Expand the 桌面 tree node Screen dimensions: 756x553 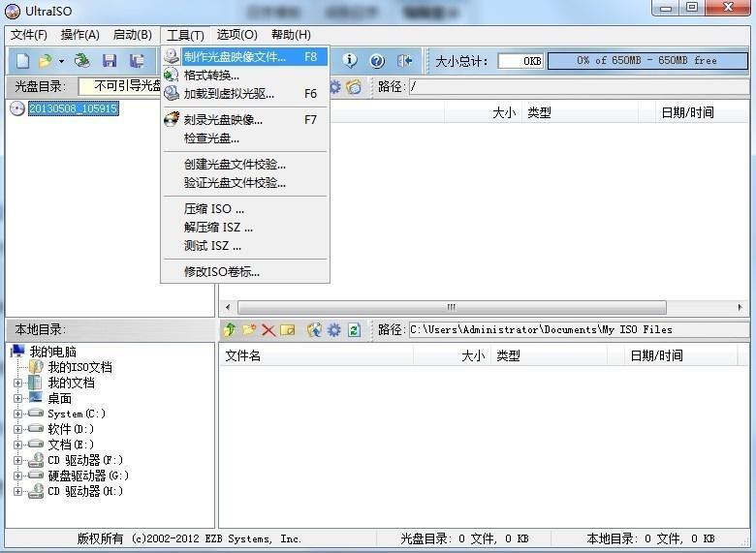pos(17,398)
